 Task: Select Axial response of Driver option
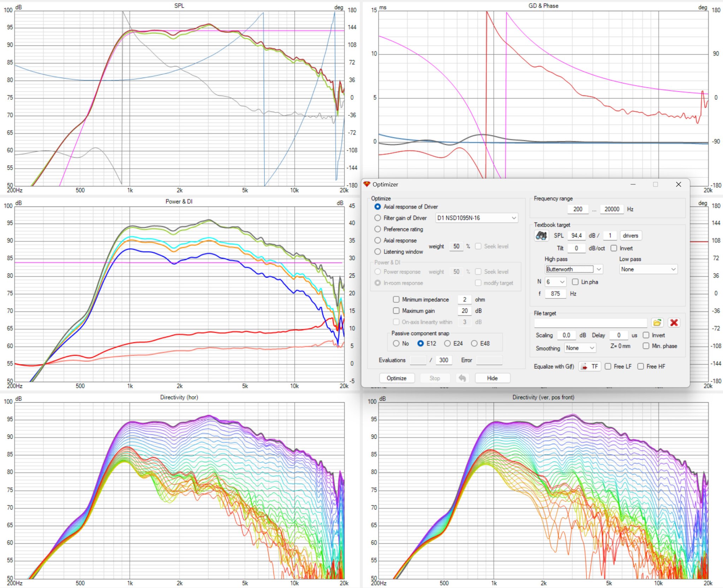[x=378, y=207]
